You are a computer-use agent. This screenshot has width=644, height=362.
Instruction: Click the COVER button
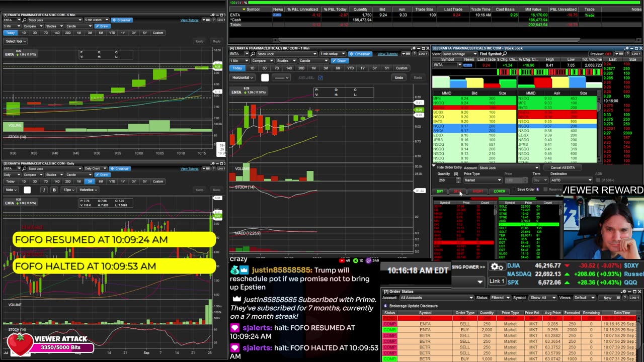[500, 191]
